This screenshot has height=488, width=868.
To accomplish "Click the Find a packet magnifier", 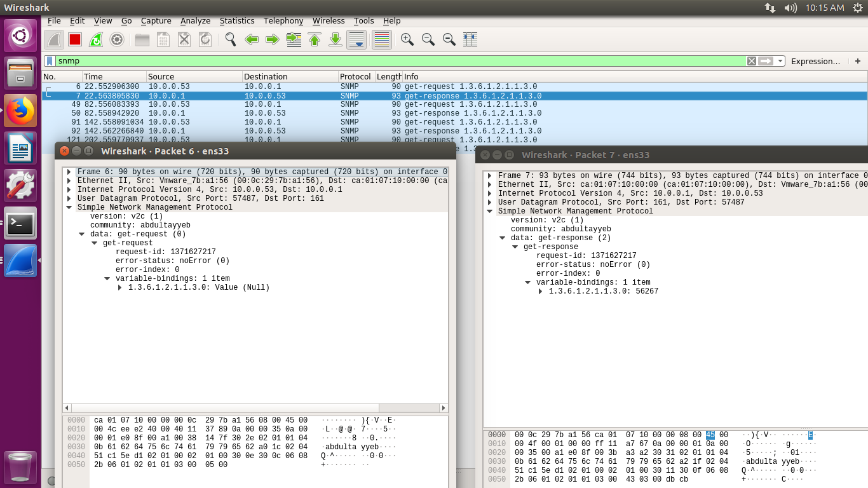I will [x=231, y=39].
